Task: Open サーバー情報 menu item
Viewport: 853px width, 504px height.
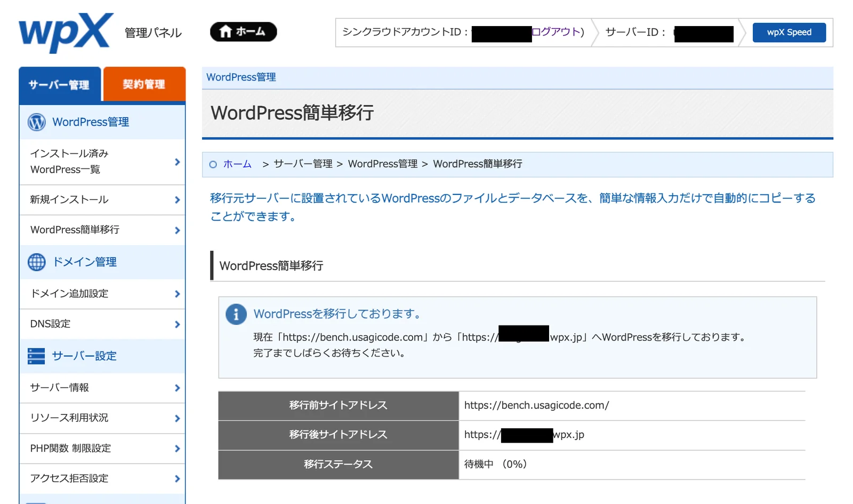Action: click(x=102, y=388)
